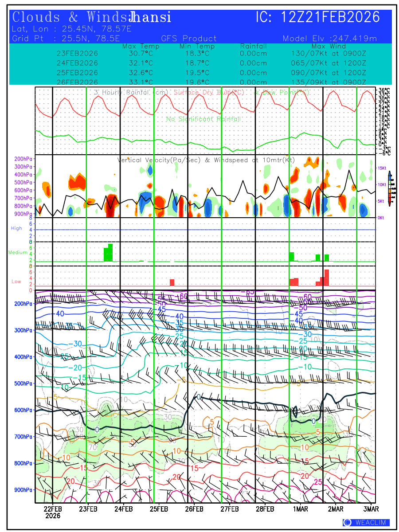This screenshot has height=532, width=399.
Task: Click the No Significant Rainfall text
Action: [x=203, y=119]
